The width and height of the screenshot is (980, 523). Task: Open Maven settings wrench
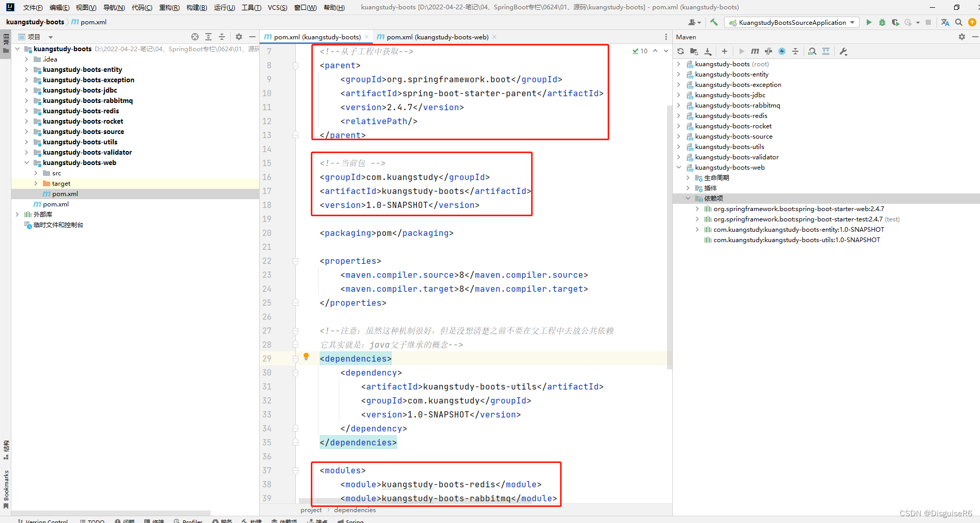point(843,51)
